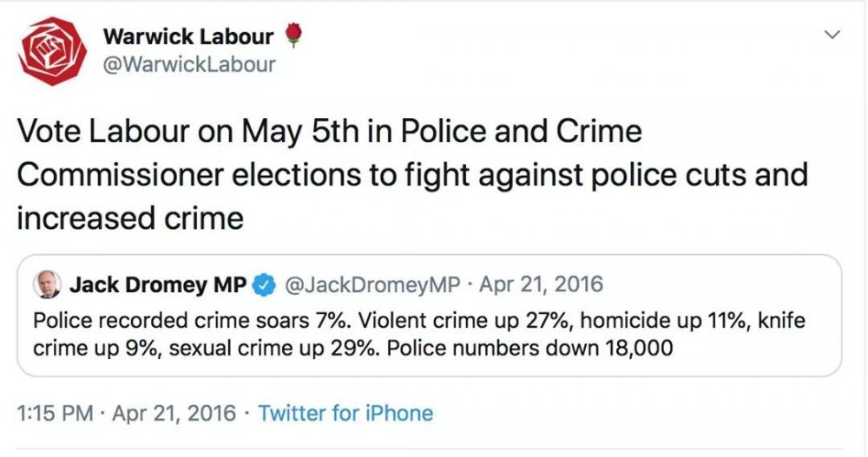Open the Twitter for iPhone link
Viewport: 868px width, 457px height.
coord(345,413)
